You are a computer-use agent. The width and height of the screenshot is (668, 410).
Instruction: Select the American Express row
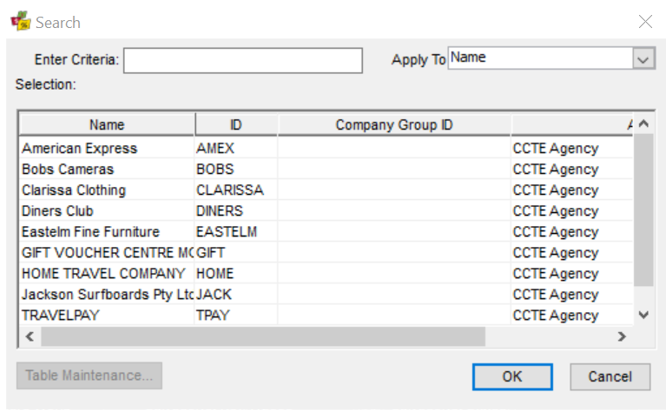[326, 148]
